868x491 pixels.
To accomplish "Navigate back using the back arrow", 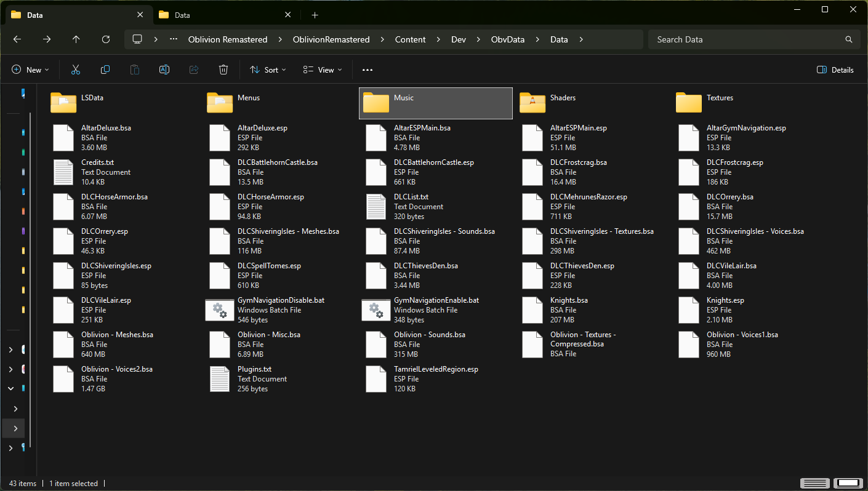I will point(17,39).
